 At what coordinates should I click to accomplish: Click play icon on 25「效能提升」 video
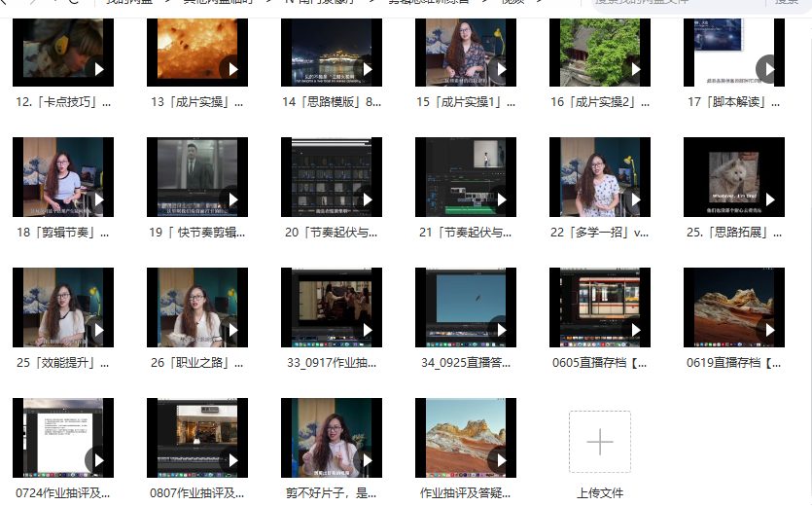(98, 330)
